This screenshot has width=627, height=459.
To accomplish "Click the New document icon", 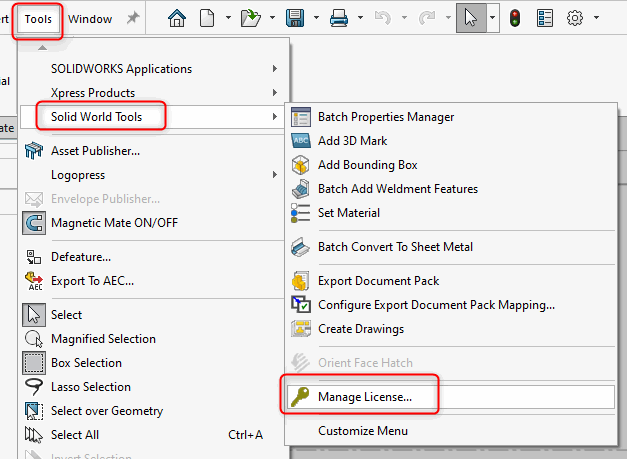I will (x=207, y=18).
